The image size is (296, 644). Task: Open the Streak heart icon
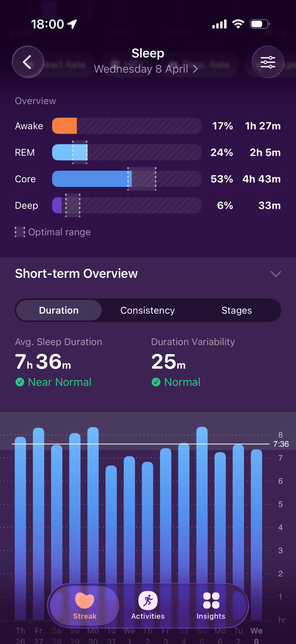click(x=85, y=601)
